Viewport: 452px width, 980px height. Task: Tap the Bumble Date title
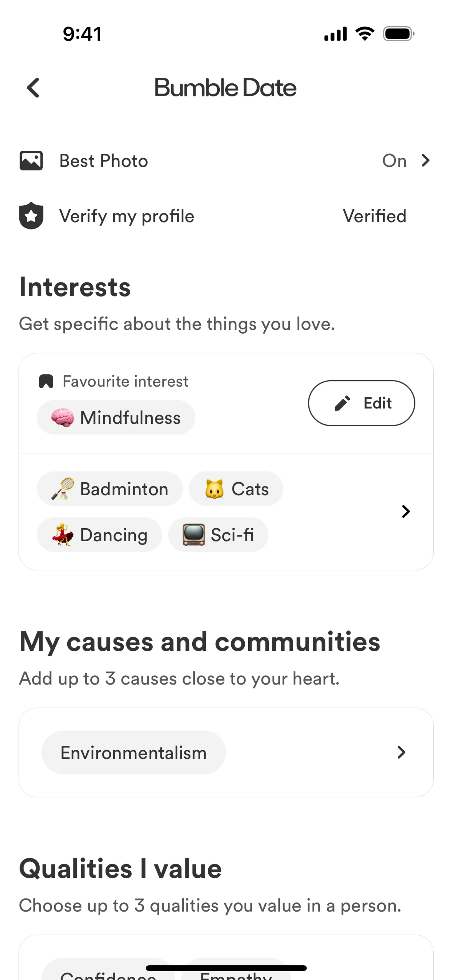tap(225, 88)
